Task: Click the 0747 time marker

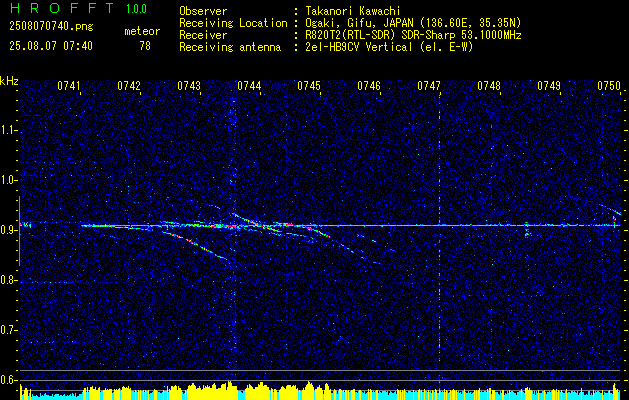Action: click(428, 86)
